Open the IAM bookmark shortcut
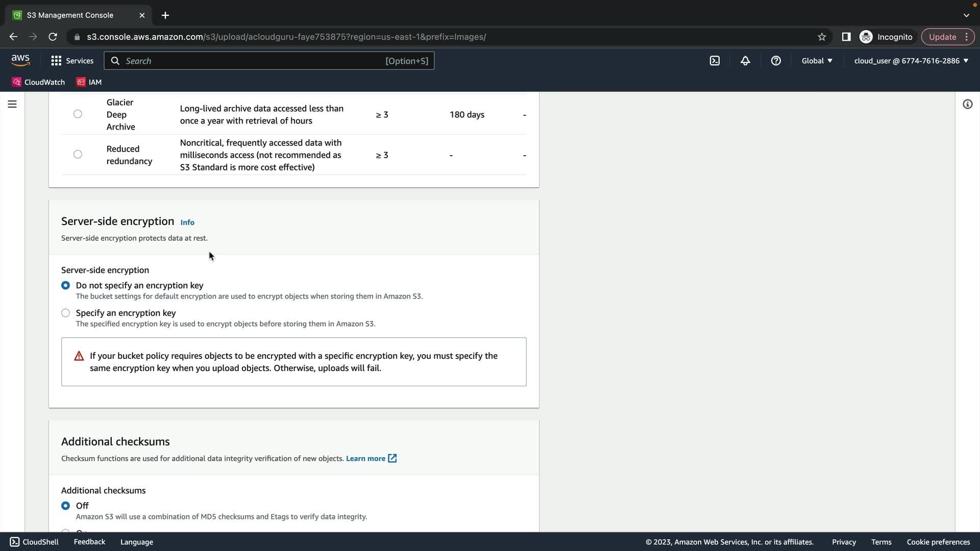Screen dimensions: 980x551 (89, 82)
